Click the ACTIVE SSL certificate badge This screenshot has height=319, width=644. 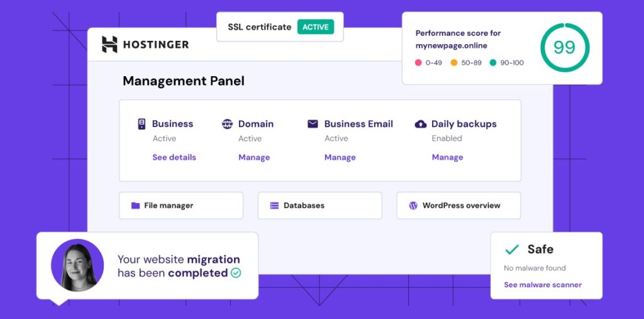pos(316,27)
